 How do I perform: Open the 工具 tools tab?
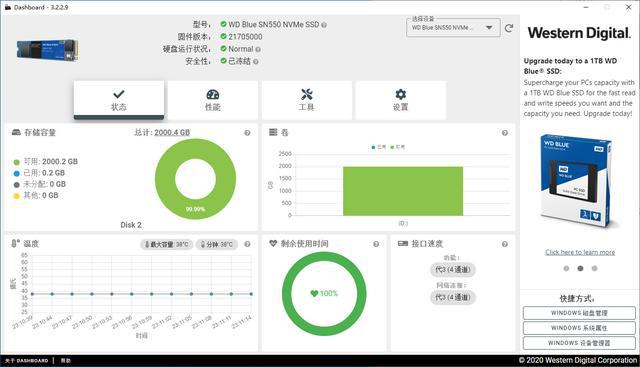tap(307, 100)
